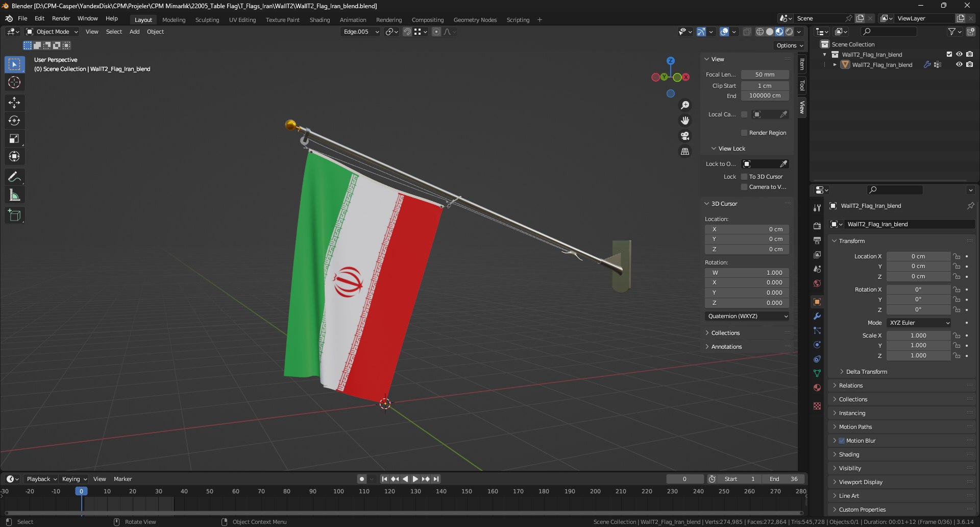
Task: Select the Annotate pencil tool
Action: click(14, 177)
